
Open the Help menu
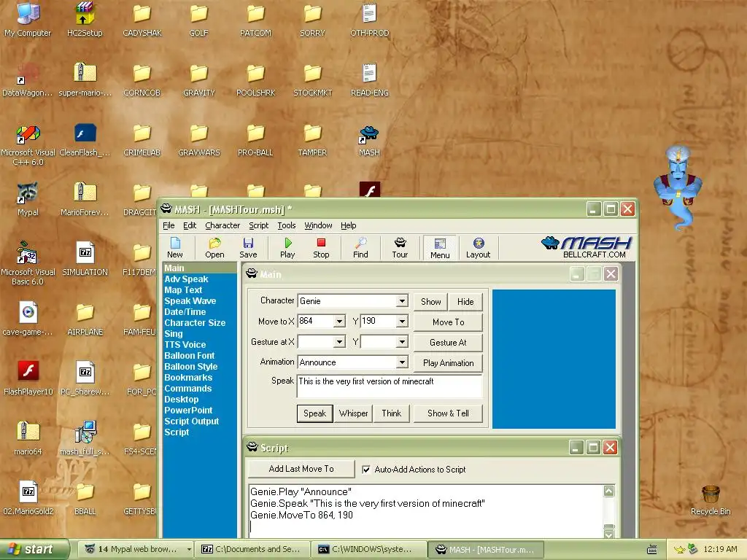click(x=348, y=226)
